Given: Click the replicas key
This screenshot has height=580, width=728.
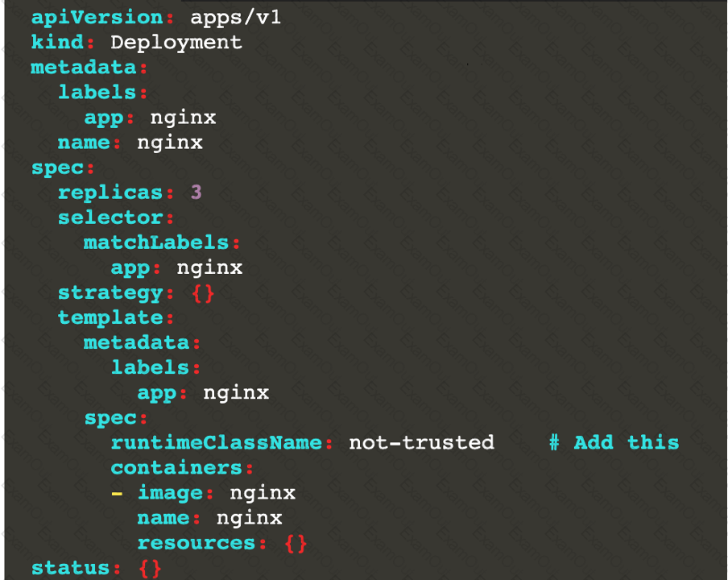Looking at the screenshot, I should [x=110, y=193].
